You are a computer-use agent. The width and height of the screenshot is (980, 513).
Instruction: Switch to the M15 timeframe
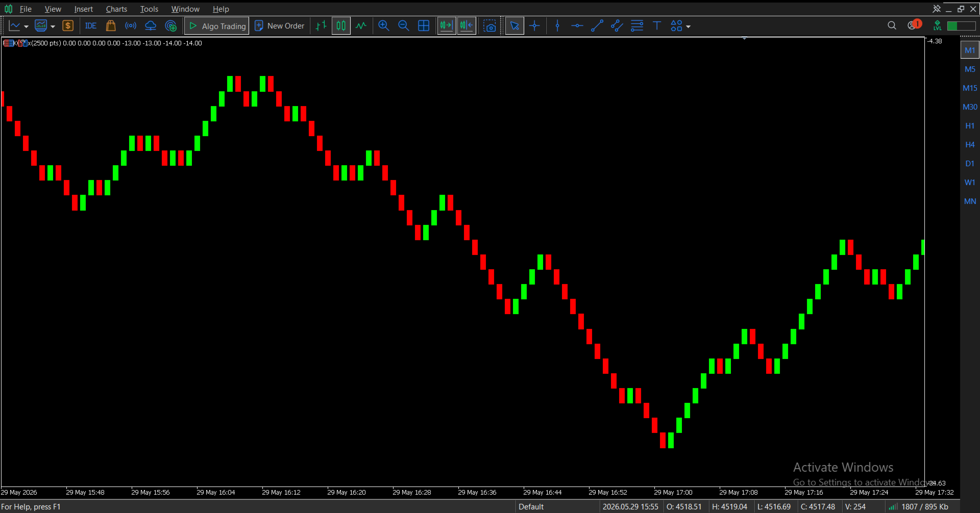pyautogui.click(x=970, y=88)
